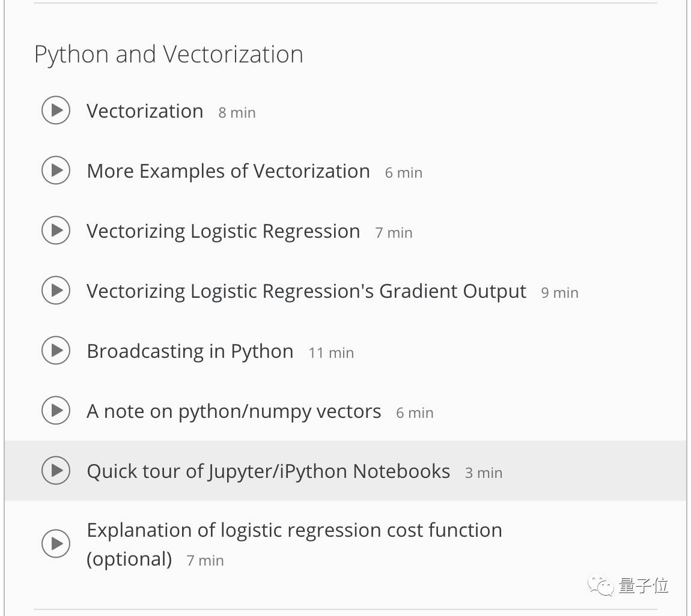Select Quick tour of Jupyter/iPython Notebooks
Viewport: 691px width, 616px height.
tap(268, 471)
